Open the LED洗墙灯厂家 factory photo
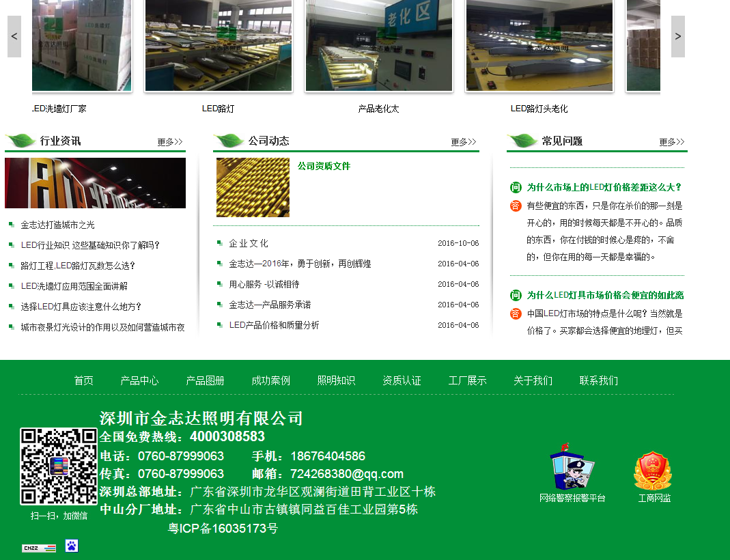 (81, 45)
